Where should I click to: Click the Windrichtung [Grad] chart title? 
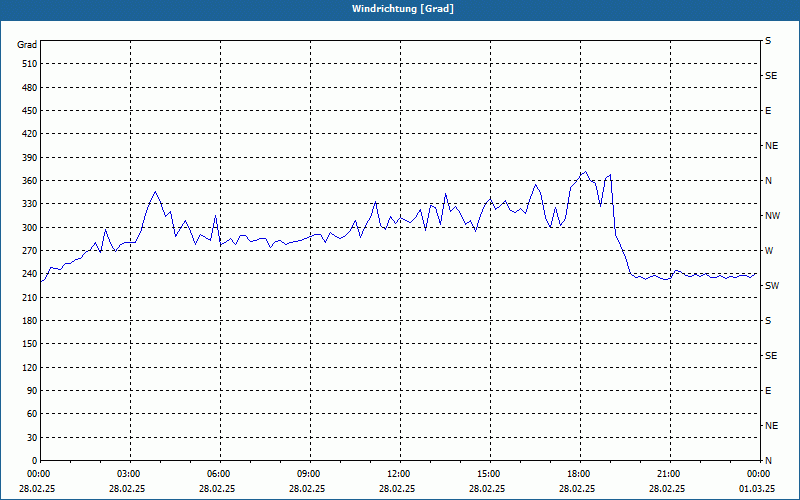pyautogui.click(x=403, y=9)
